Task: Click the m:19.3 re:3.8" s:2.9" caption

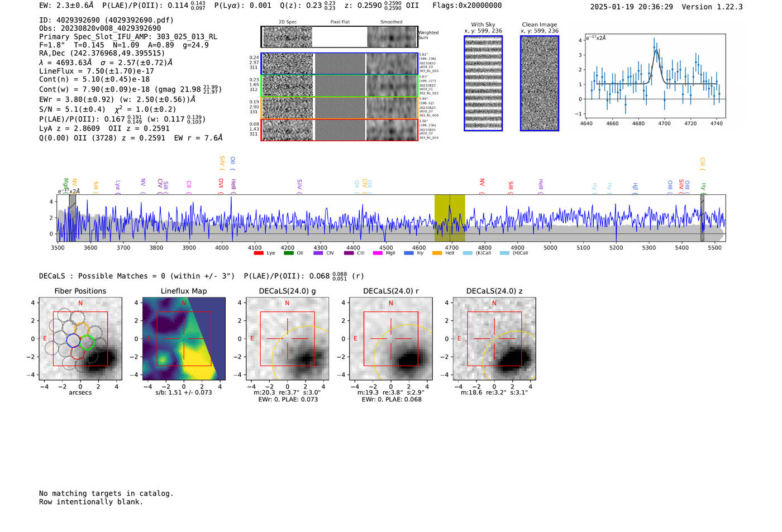Action: (x=391, y=392)
